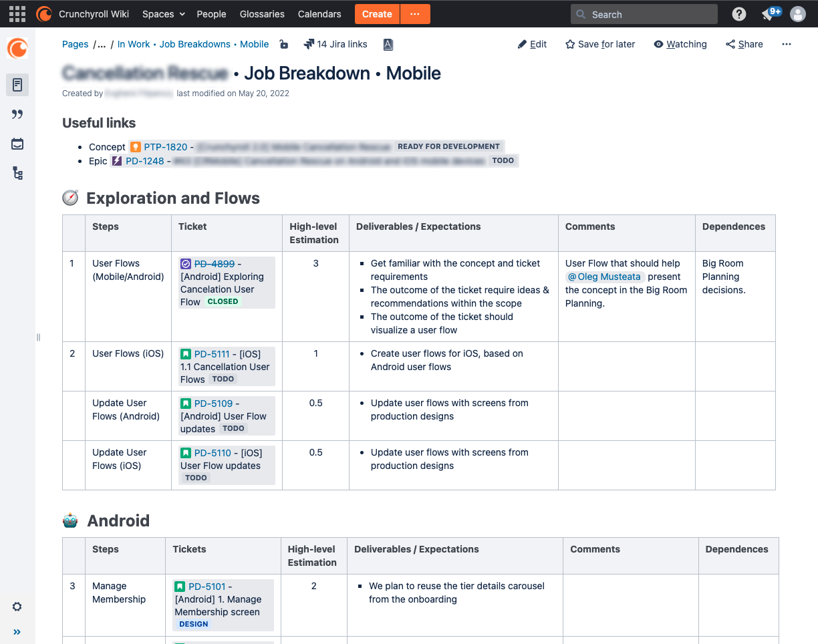The height and width of the screenshot is (644, 818).
Task: Open the PD-5110 iOS ticket link
Action: [213, 453]
